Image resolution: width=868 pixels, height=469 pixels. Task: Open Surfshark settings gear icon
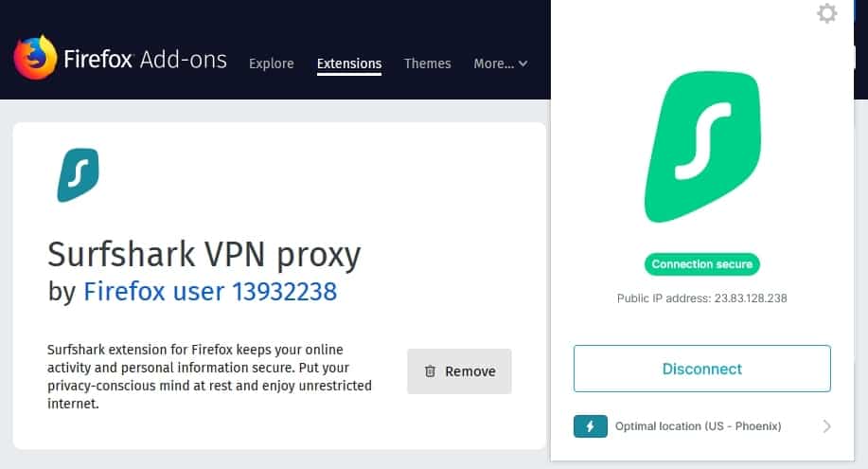tap(826, 13)
